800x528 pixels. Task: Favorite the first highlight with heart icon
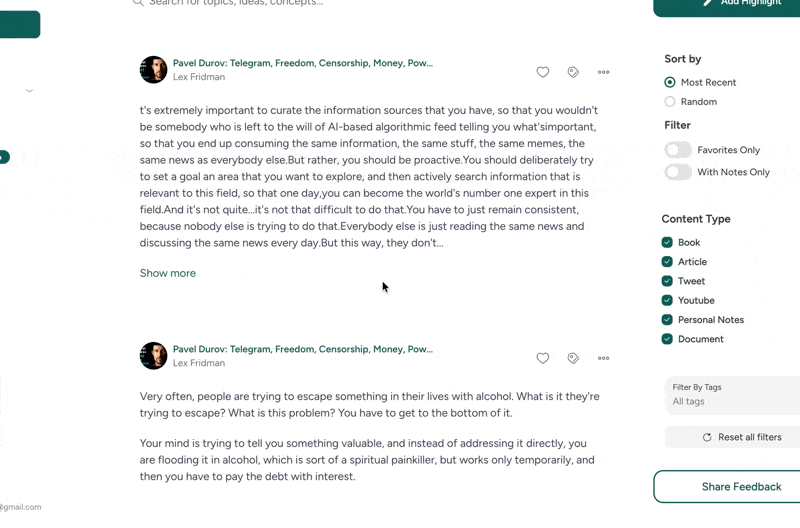(543, 72)
